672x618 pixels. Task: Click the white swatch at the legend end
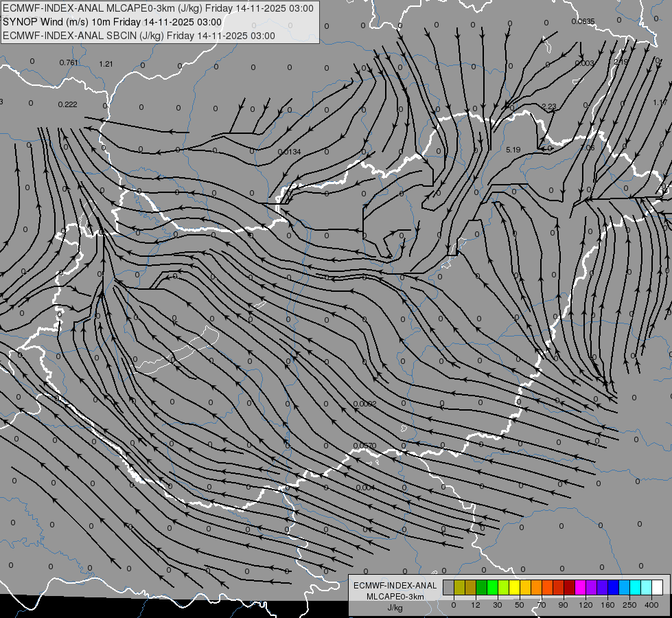click(658, 588)
